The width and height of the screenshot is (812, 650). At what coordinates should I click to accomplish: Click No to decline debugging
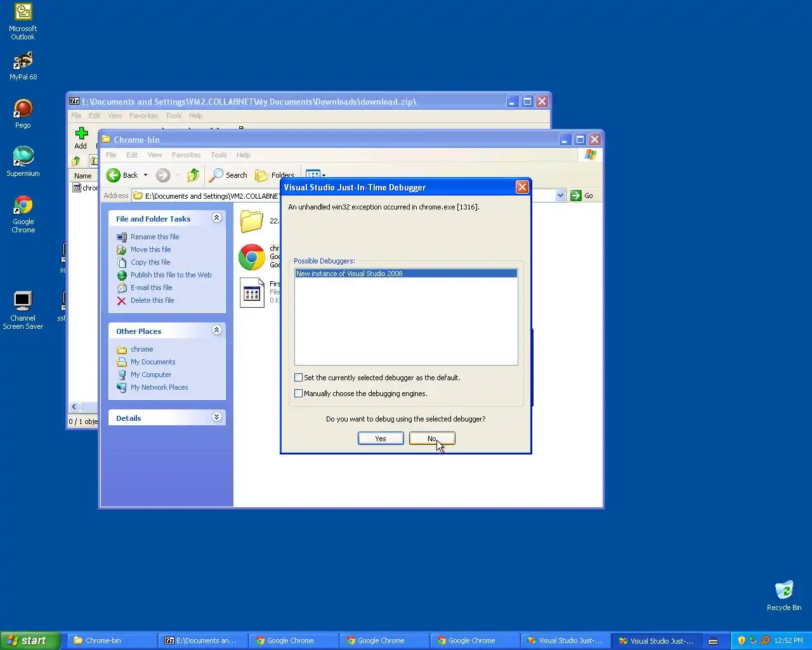[432, 439]
